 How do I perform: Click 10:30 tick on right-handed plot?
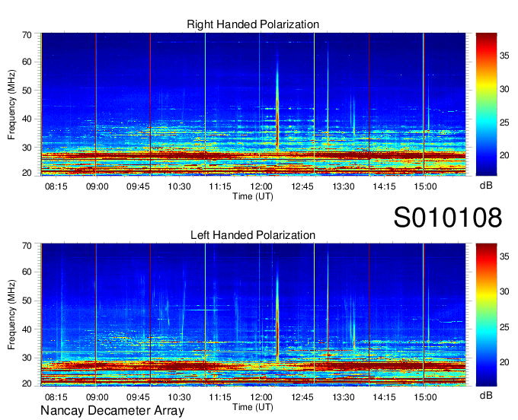click(179, 186)
